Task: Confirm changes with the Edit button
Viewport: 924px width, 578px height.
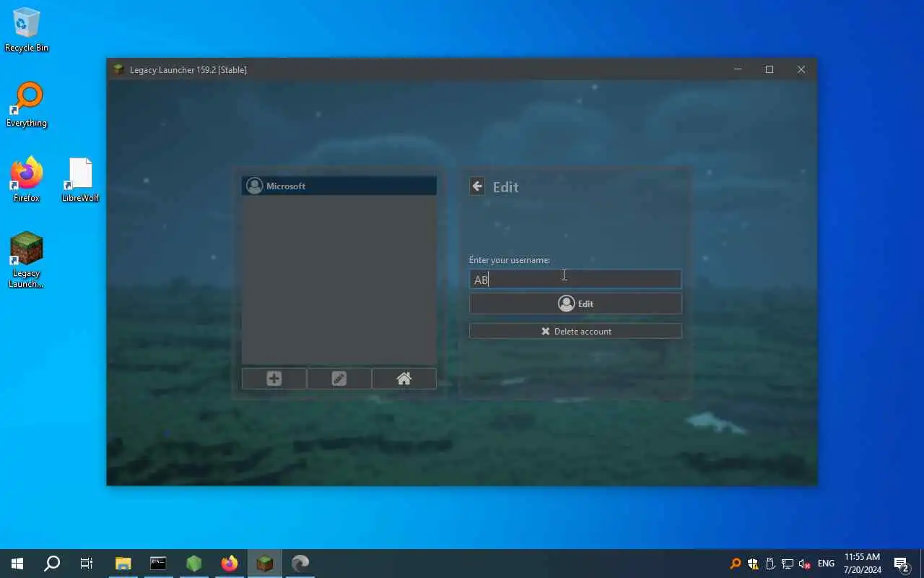Action: pos(575,303)
